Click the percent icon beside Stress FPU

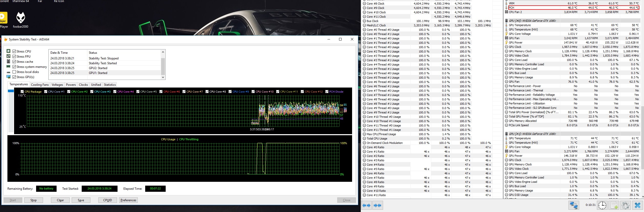pyautogui.click(x=8, y=56)
